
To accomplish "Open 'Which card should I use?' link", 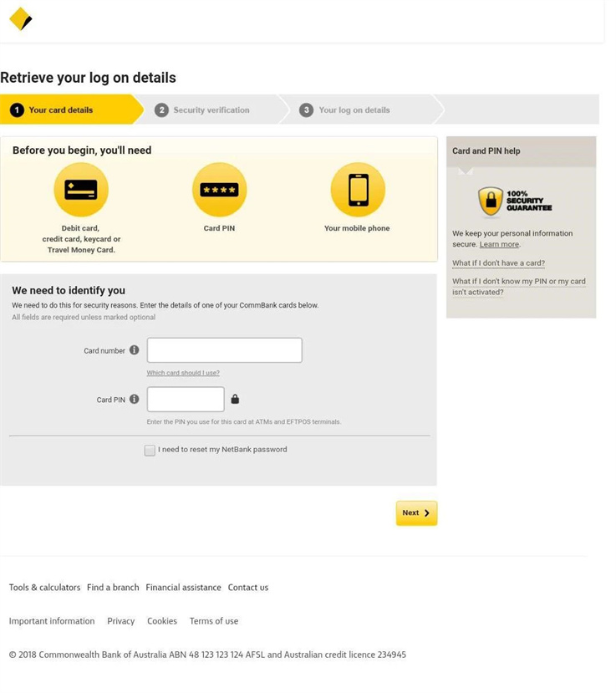I will pos(183,373).
